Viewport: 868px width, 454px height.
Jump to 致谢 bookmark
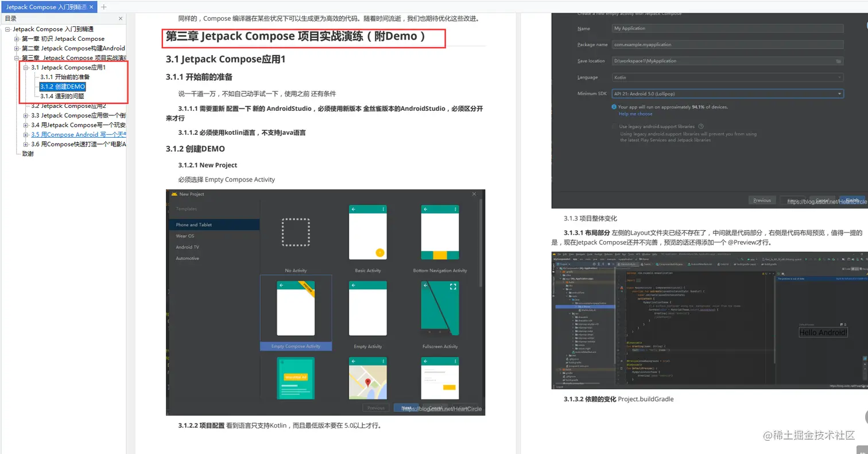28,154
